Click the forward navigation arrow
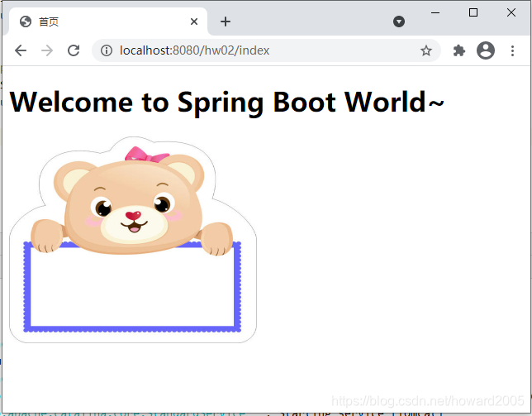The image size is (532, 416). pos(47,50)
